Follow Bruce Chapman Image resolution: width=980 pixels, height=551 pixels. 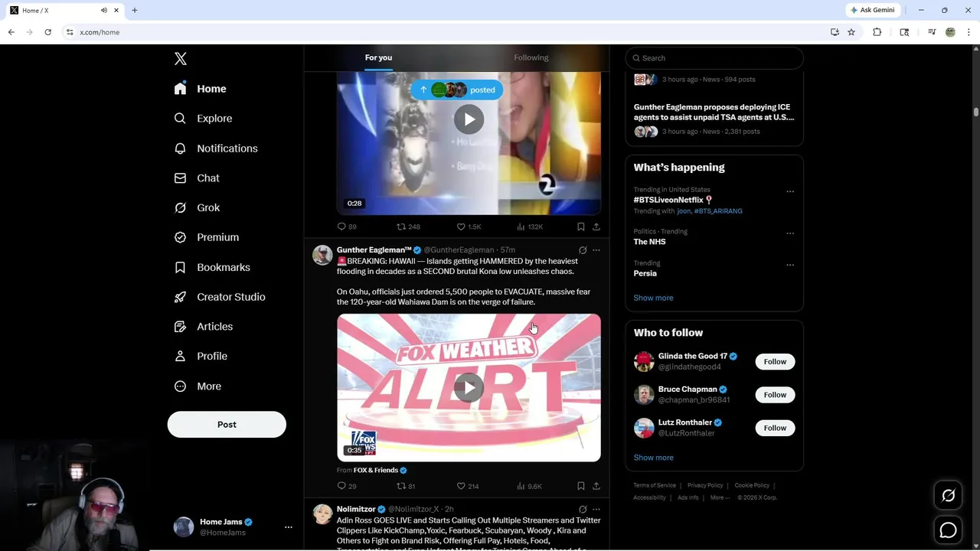(x=775, y=395)
